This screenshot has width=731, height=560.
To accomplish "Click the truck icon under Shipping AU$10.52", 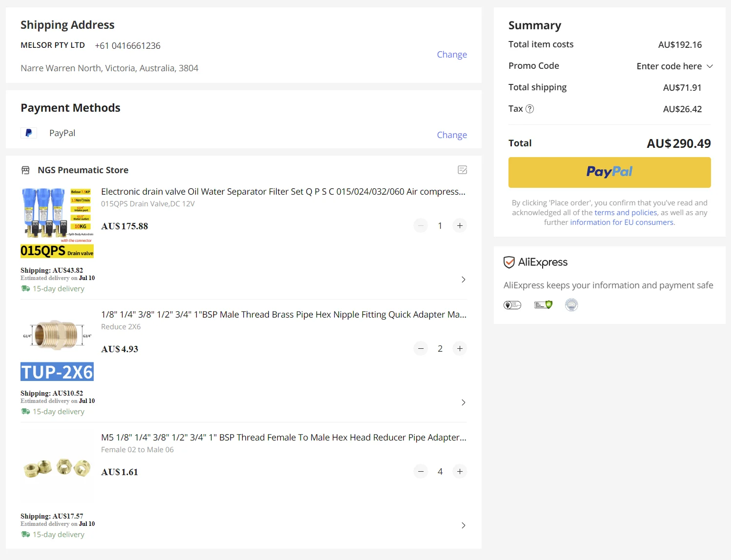I will [25, 412].
